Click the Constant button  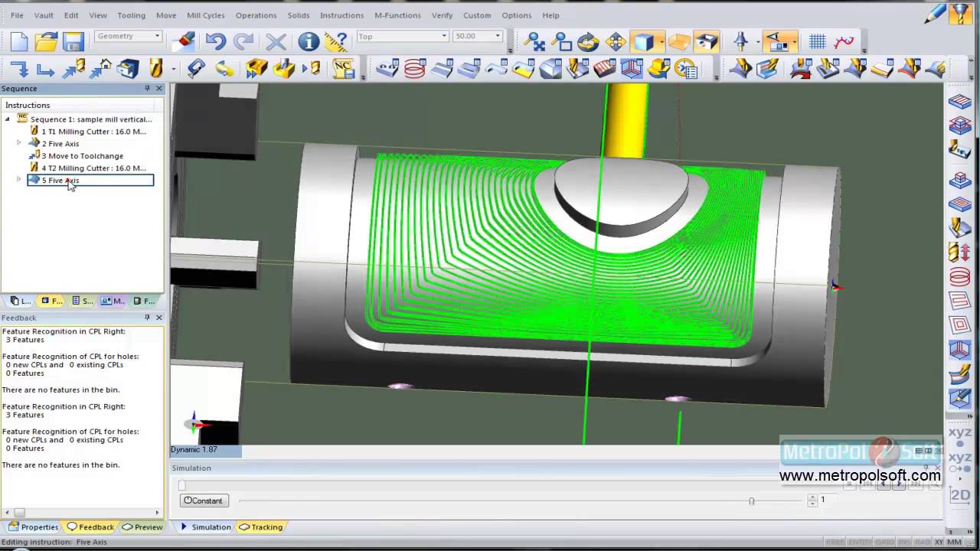[203, 500]
